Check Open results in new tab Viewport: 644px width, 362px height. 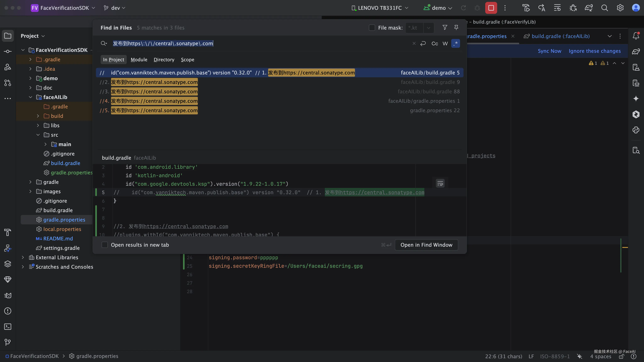coord(105,245)
